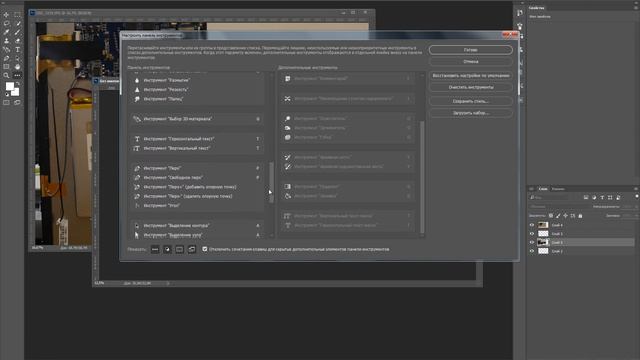
Task: Select the Rectangular Marquee tool
Action: click(x=17, y=15)
